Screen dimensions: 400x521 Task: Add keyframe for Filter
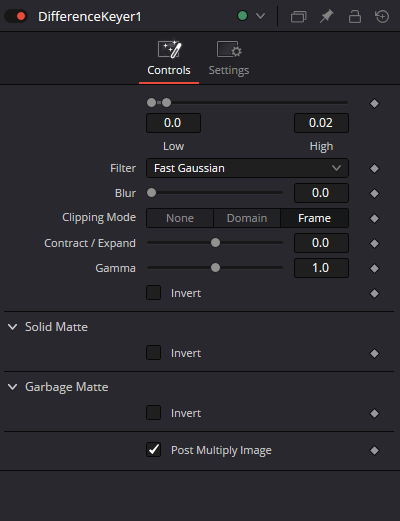[x=374, y=169]
